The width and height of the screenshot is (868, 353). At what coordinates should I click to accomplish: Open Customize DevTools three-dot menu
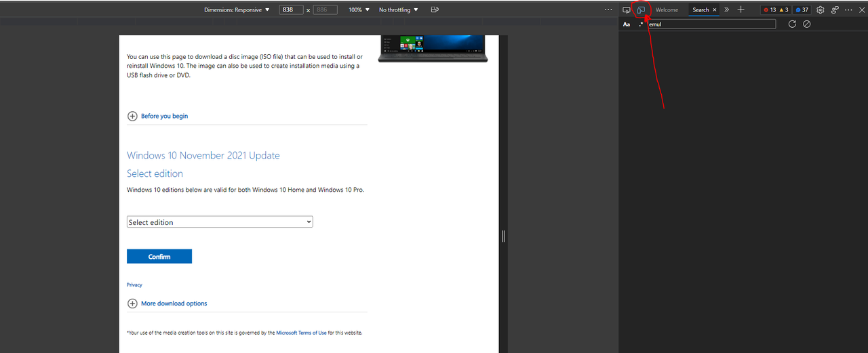(x=848, y=9)
